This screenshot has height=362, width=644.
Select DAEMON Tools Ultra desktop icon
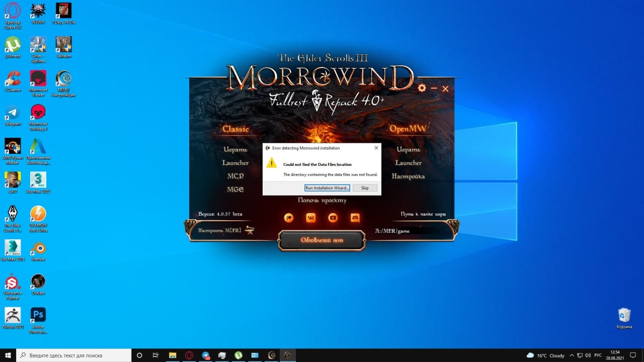[x=38, y=219]
